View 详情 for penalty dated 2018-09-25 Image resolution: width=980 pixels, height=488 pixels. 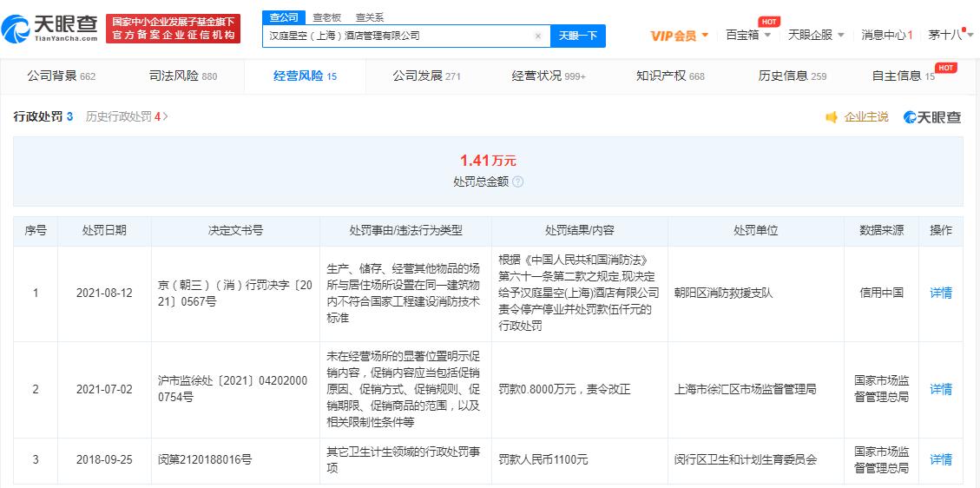[941, 460]
